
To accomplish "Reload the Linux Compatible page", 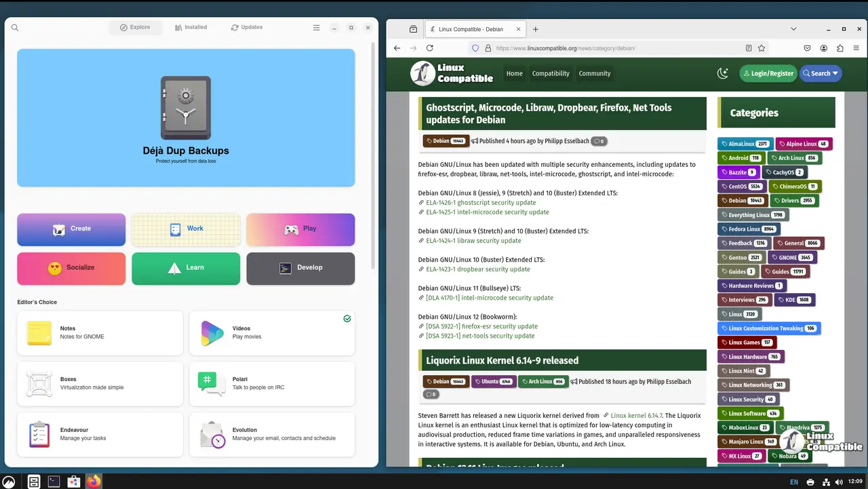I will pyautogui.click(x=429, y=48).
